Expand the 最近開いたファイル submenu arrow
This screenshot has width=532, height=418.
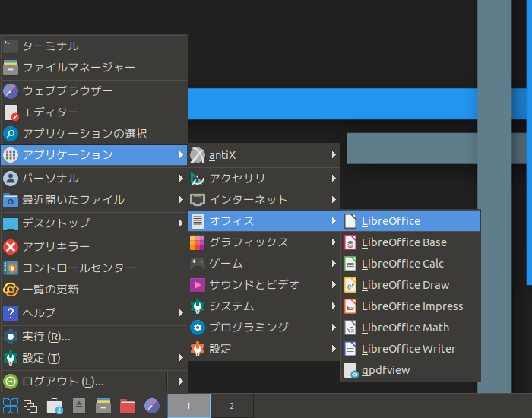(181, 200)
